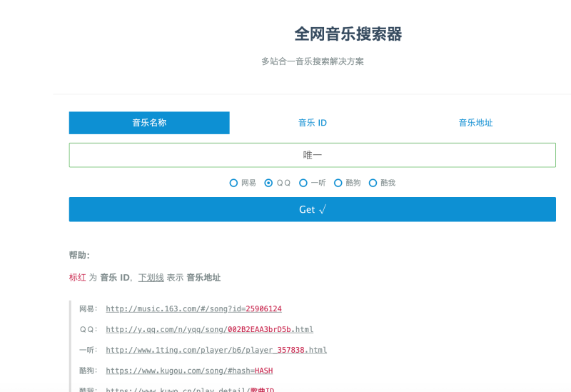
Task: Select the 网易 radio option
Action: click(x=233, y=183)
